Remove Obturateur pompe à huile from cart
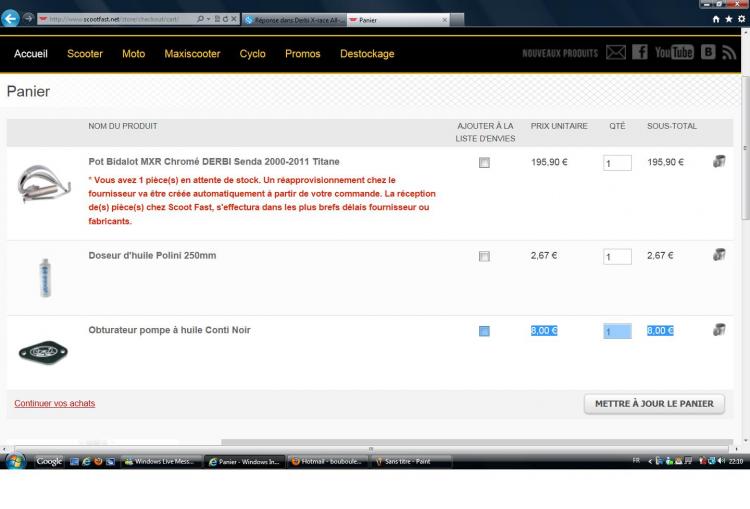Screen dimensions: 750x509 coord(719,330)
